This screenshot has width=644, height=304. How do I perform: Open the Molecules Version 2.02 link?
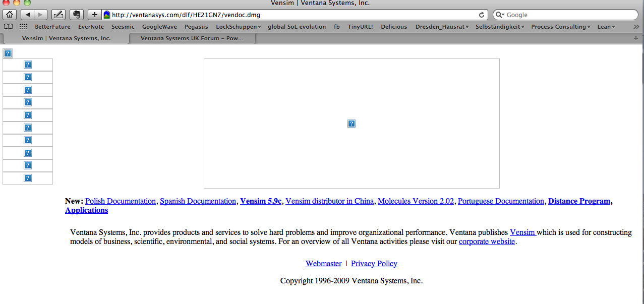click(x=416, y=201)
